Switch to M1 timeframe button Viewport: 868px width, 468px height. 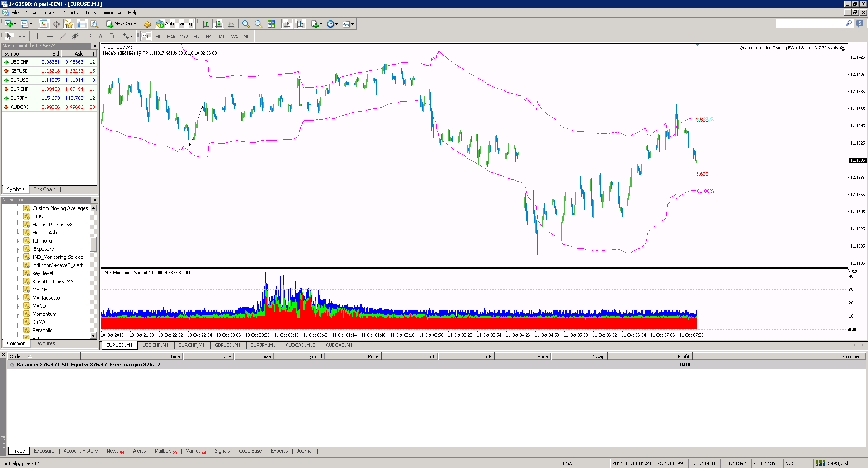[146, 36]
